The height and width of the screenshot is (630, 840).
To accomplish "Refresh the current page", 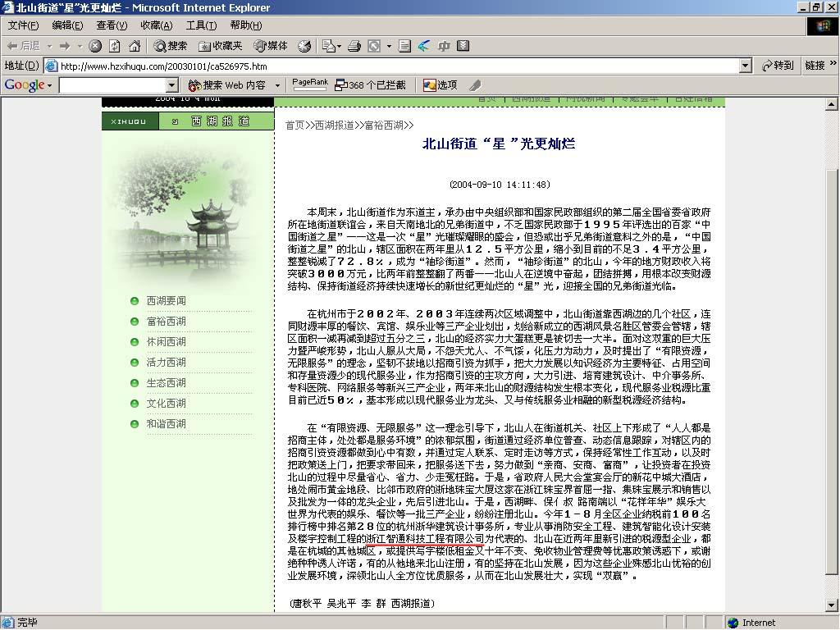I will click(x=115, y=46).
